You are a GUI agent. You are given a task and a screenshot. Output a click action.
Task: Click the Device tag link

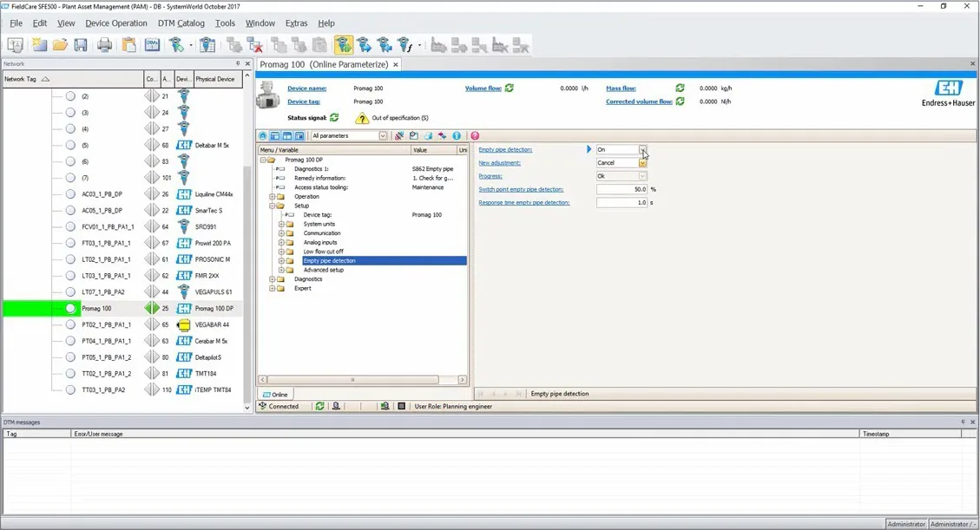(304, 101)
